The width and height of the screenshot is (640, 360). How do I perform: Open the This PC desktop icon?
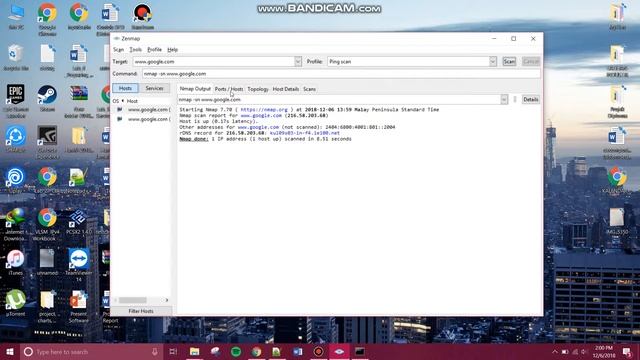point(16,17)
